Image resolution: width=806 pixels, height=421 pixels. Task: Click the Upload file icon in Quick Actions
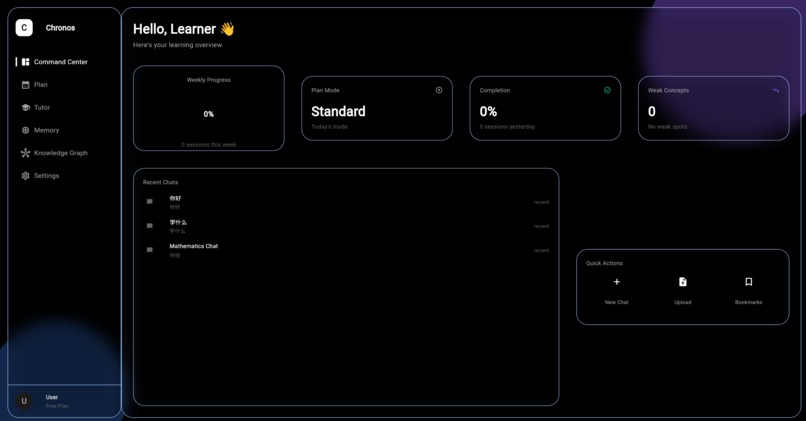(x=683, y=282)
